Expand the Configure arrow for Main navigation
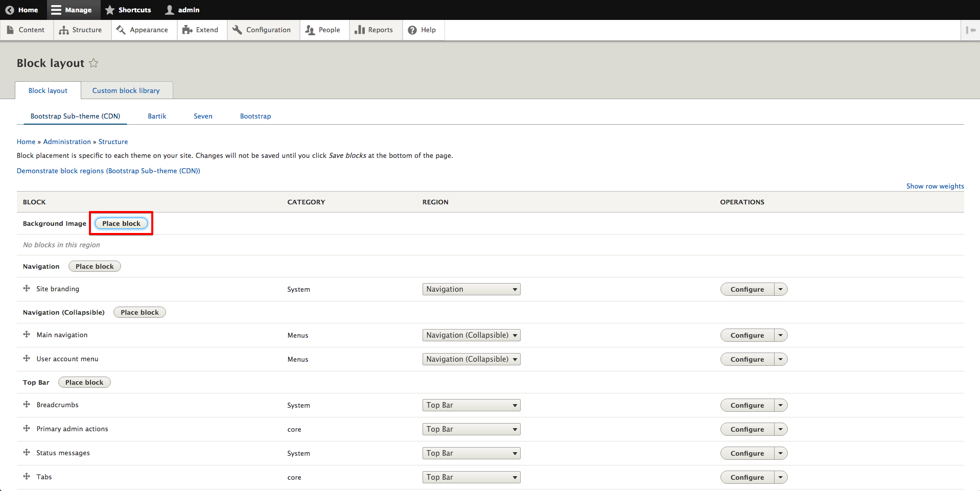 (x=780, y=335)
